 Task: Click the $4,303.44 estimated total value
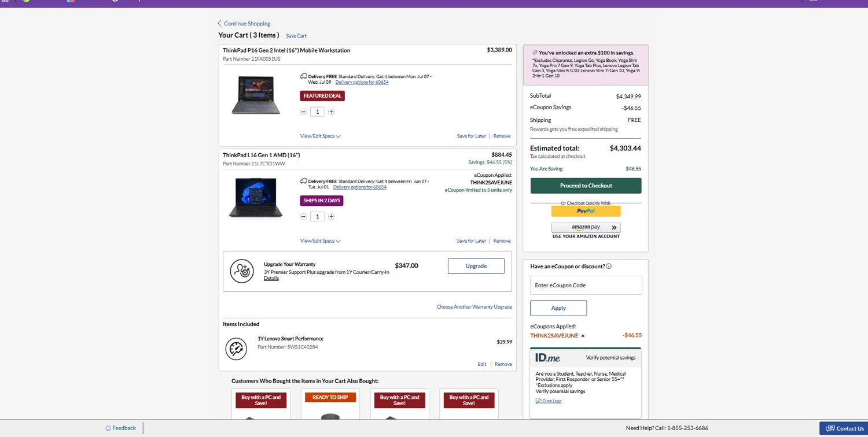(x=625, y=149)
